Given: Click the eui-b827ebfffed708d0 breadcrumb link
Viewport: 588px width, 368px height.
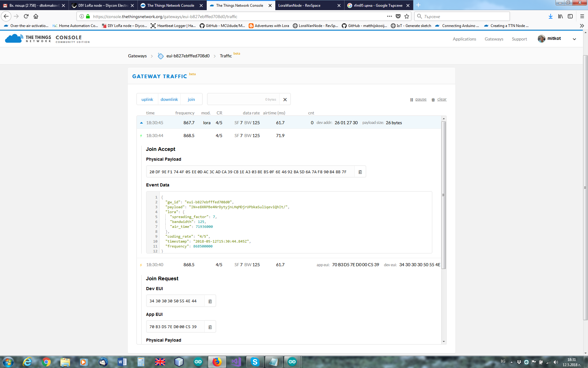Looking at the screenshot, I should tap(187, 56).
